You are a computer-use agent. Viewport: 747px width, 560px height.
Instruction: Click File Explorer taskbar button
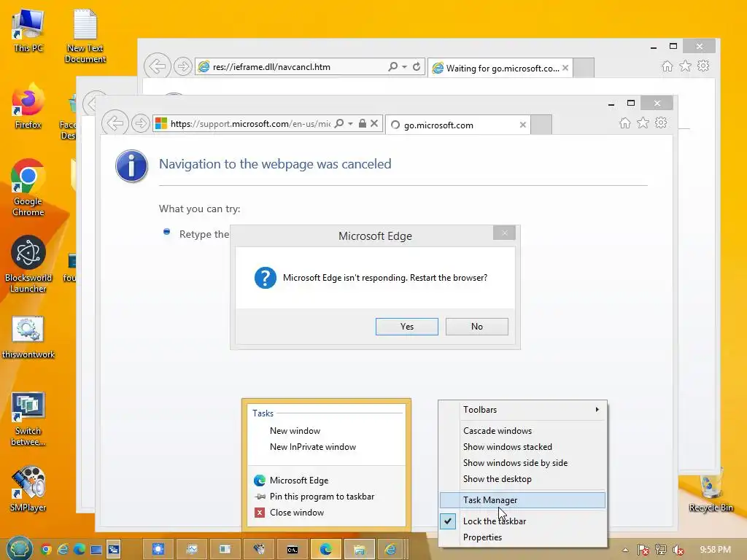(359, 550)
